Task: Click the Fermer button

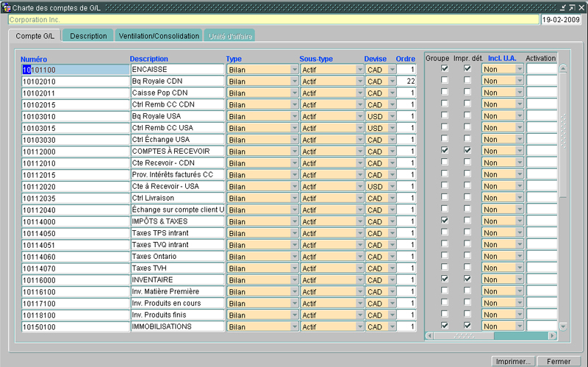Action: tap(559, 361)
